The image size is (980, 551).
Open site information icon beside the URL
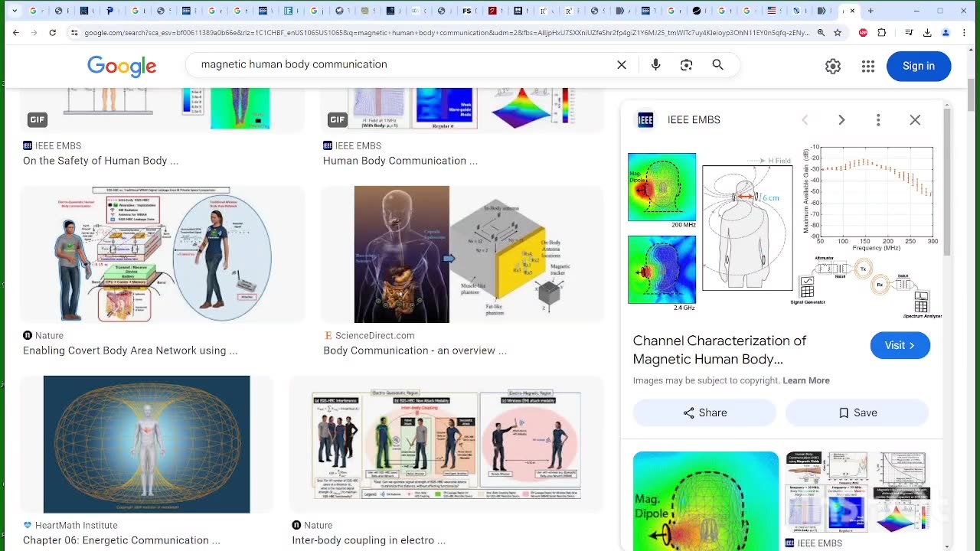pos(74,33)
